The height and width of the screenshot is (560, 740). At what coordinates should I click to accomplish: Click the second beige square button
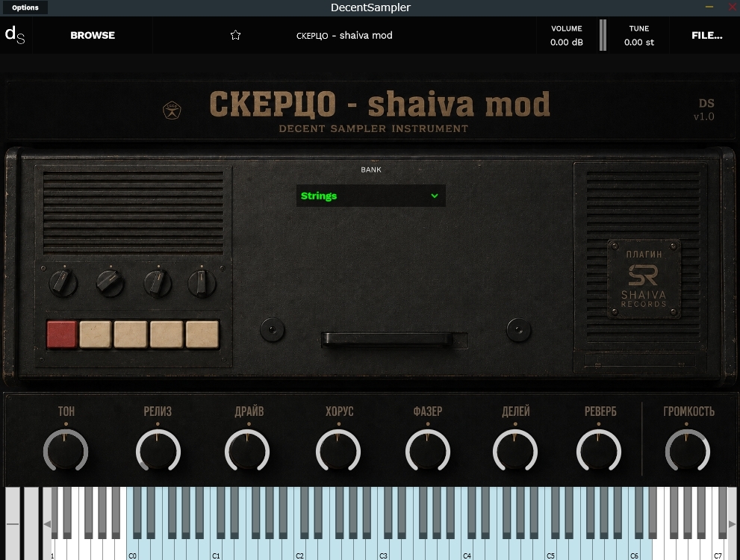click(131, 334)
